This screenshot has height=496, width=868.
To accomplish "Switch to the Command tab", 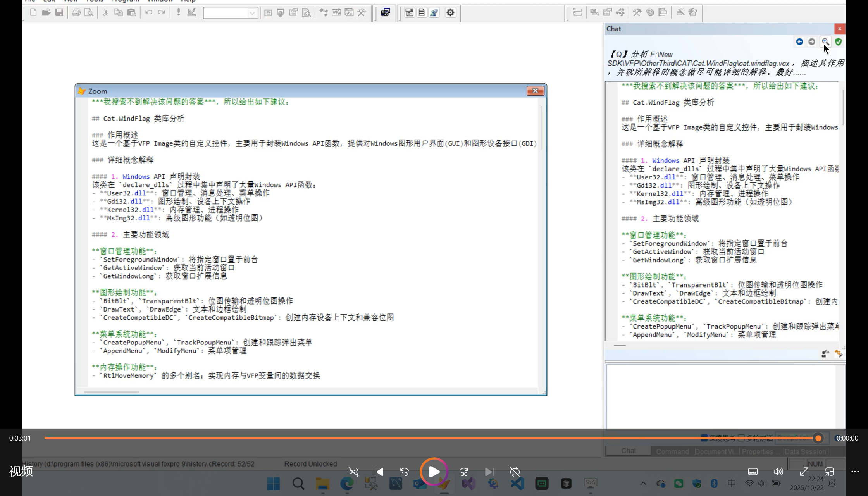I will tap(672, 451).
